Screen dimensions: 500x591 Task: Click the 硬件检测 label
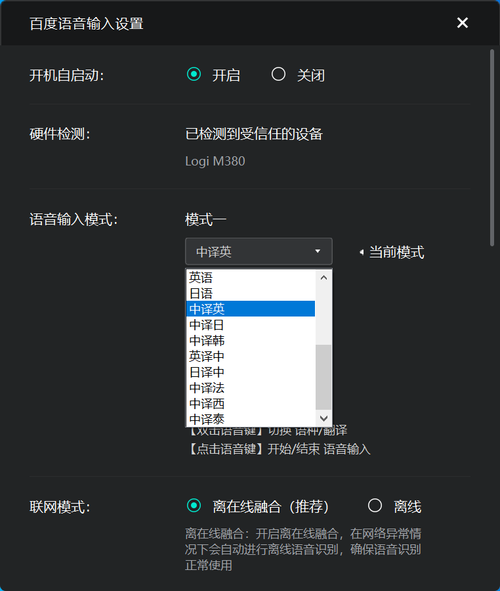60,134
